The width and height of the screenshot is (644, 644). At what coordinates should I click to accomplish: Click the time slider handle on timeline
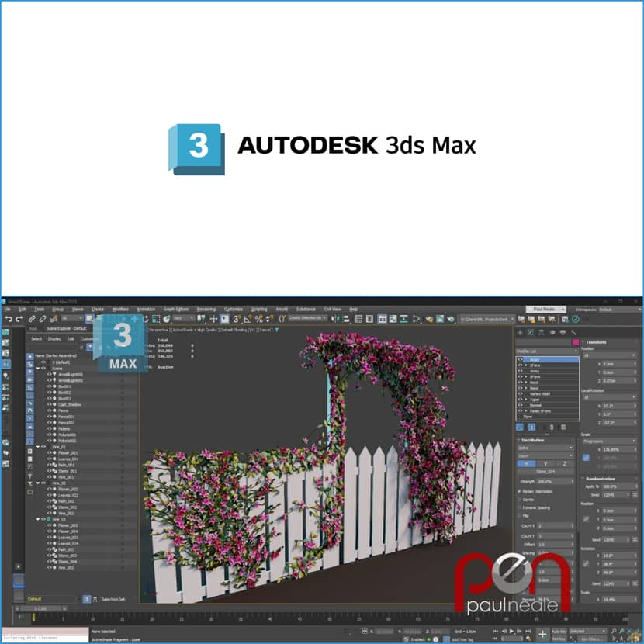[x=39, y=608]
